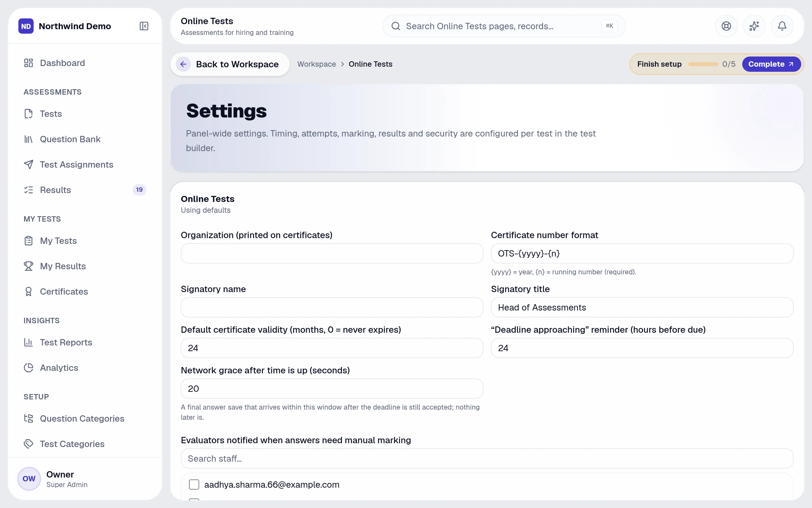This screenshot has height=508, width=812.
Task: Open Tests via its document icon
Action: 29,114
